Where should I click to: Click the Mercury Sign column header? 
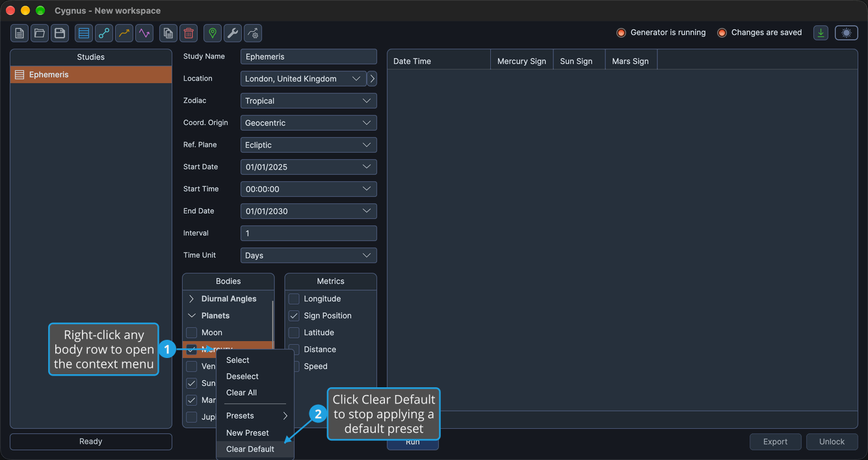click(522, 61)
